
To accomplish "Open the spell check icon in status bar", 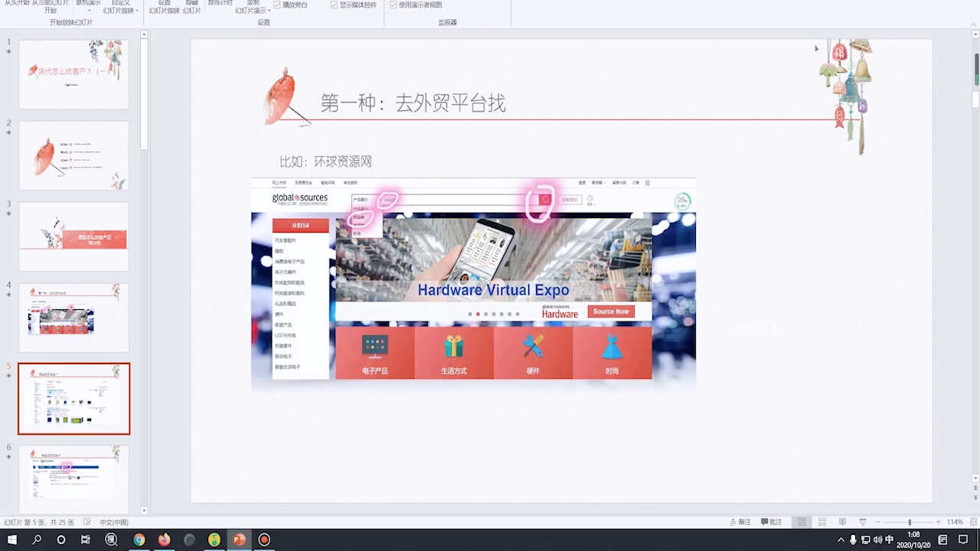I will (x=87, y=522).
